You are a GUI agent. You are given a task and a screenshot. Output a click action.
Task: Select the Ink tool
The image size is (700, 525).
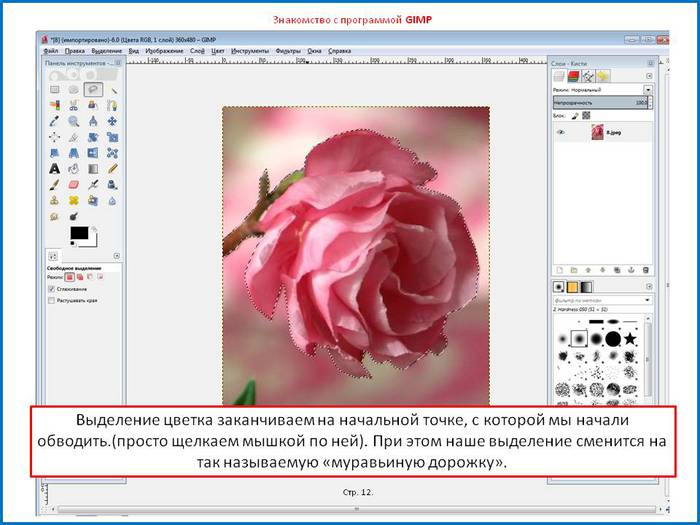[x=112, y=184]
